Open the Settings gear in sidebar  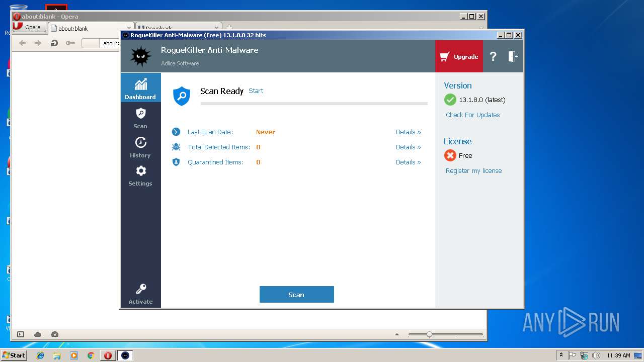[x=140, y=175]
